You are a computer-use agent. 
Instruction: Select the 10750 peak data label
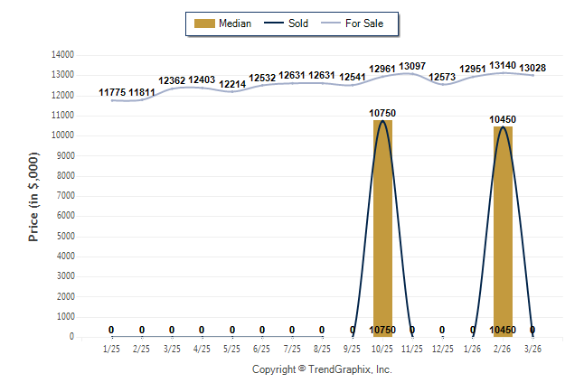coord(382,113)
